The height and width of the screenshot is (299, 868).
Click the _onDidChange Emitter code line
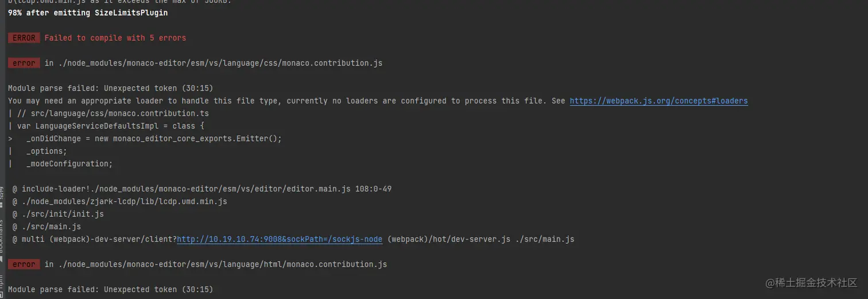154,139
